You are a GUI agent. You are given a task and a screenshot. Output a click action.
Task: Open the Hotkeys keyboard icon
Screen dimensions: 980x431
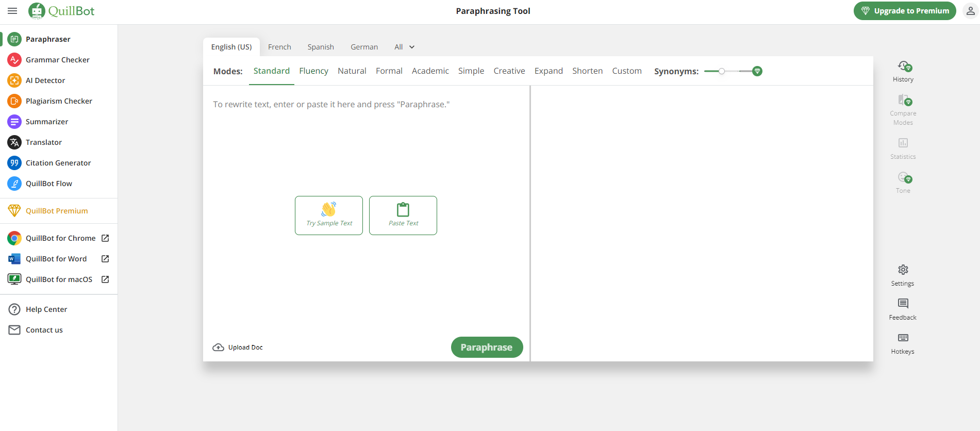(903, 338)
